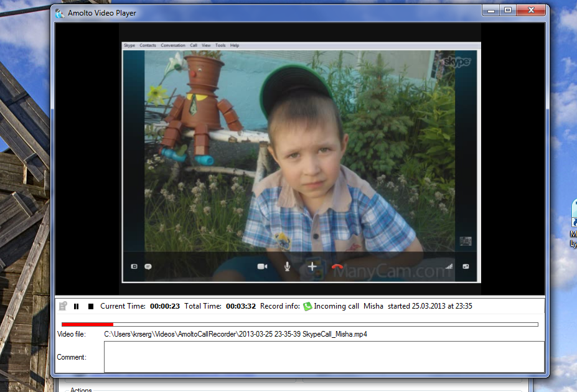Click the red playback progress bar
Screen dimensions: 577x392
coord(87,324)
